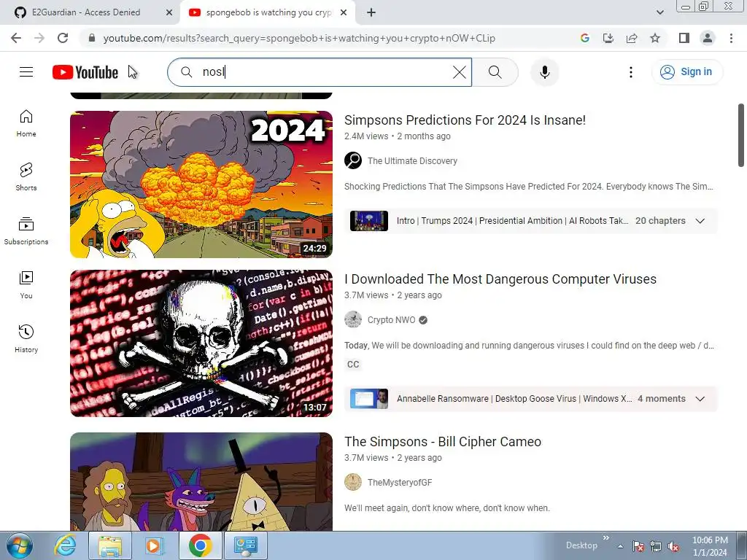Click the CC captions badge

click(x=353, y=365)
